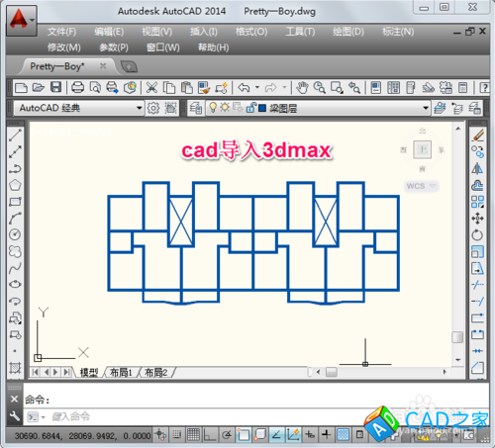The height and width of the screenshot is (448, 495).
Task: Open the 帮助(H) menu
Action: tap(213, 47)
